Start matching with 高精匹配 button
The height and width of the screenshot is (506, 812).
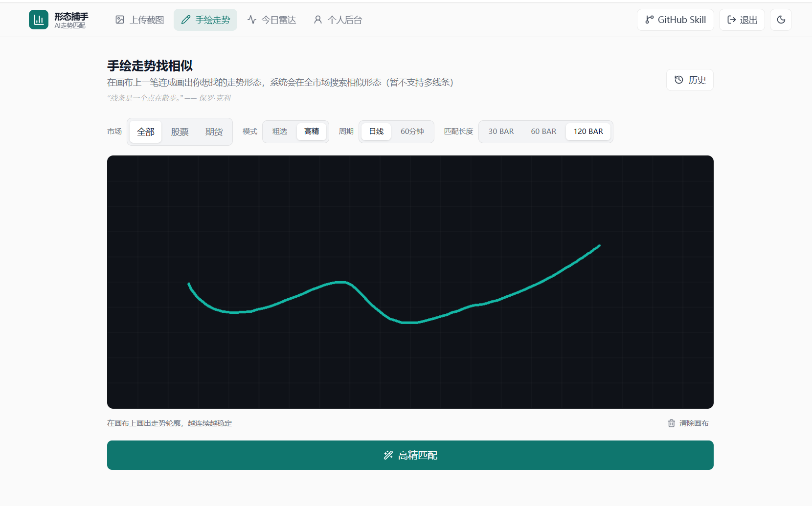(x=410, y=455)
